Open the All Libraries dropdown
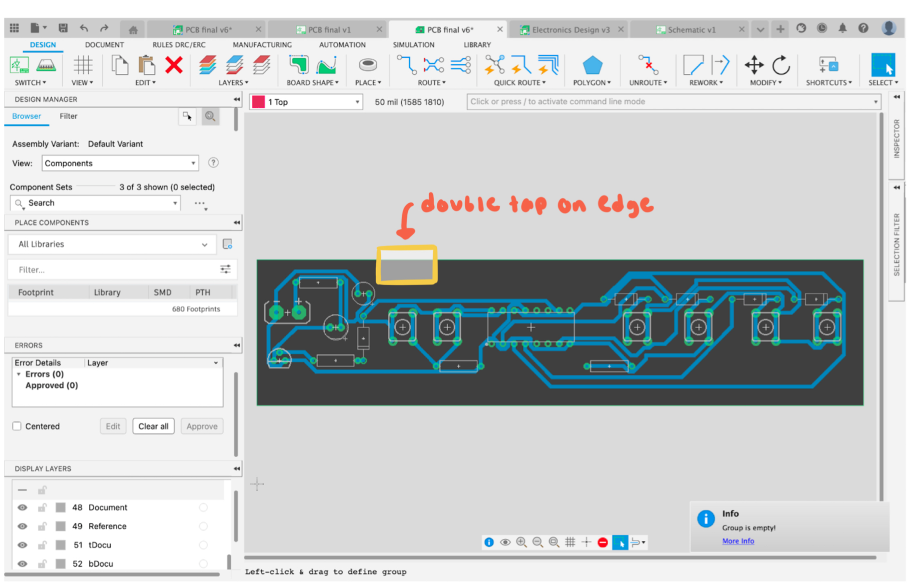 click(x=204, y=244)
